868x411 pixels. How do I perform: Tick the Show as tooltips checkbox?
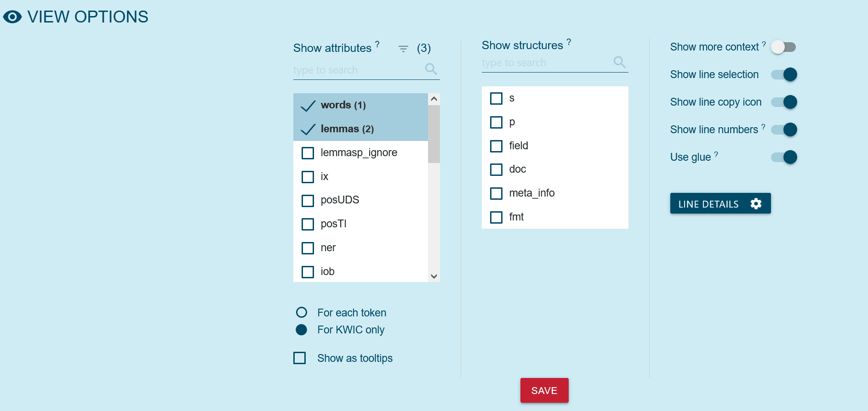pos(300,358)
